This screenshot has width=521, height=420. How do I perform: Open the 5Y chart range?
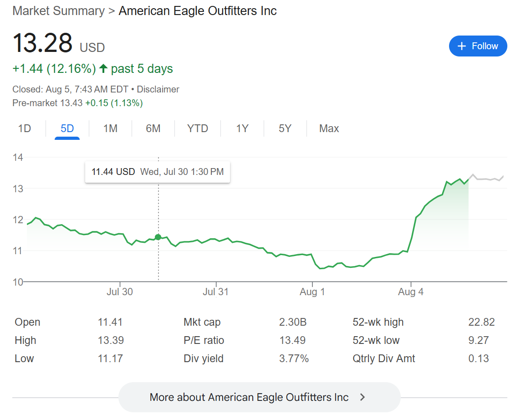[285, 128]
